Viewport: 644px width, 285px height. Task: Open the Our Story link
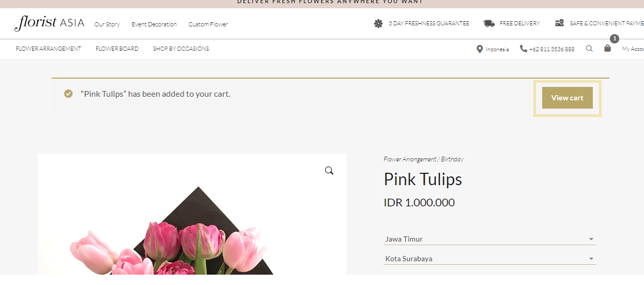pos(107,24)
